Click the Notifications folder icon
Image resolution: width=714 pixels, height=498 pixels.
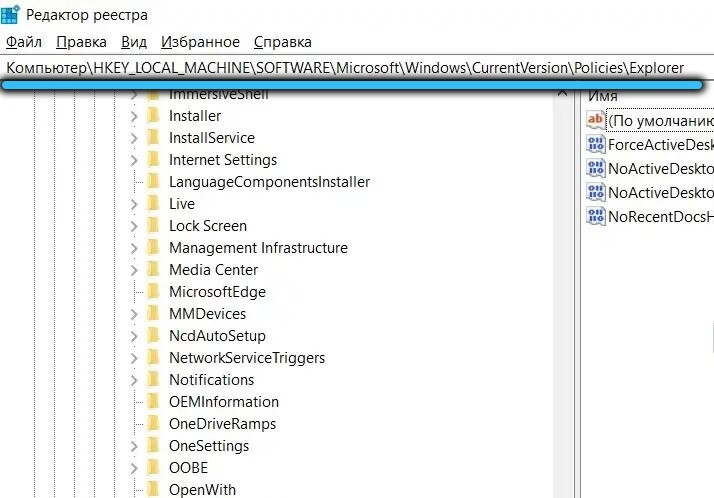153,379
